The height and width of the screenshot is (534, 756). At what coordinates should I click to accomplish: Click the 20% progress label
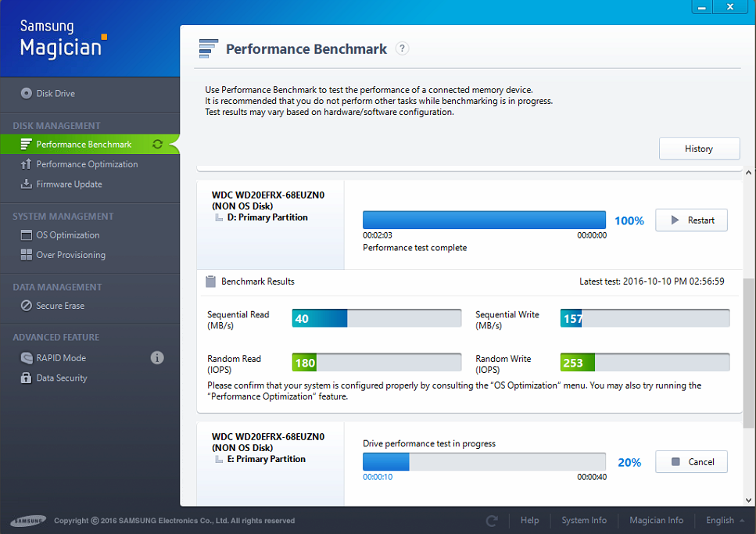(x=629, y=463)
